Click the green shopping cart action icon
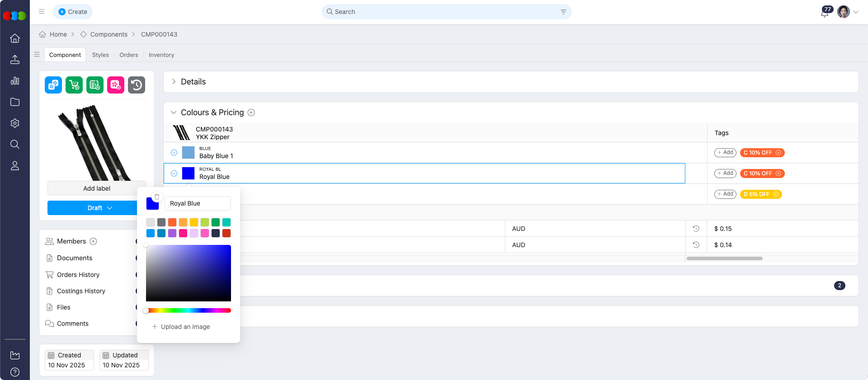This screenshot has height=380, width=868. click(74, 85)
